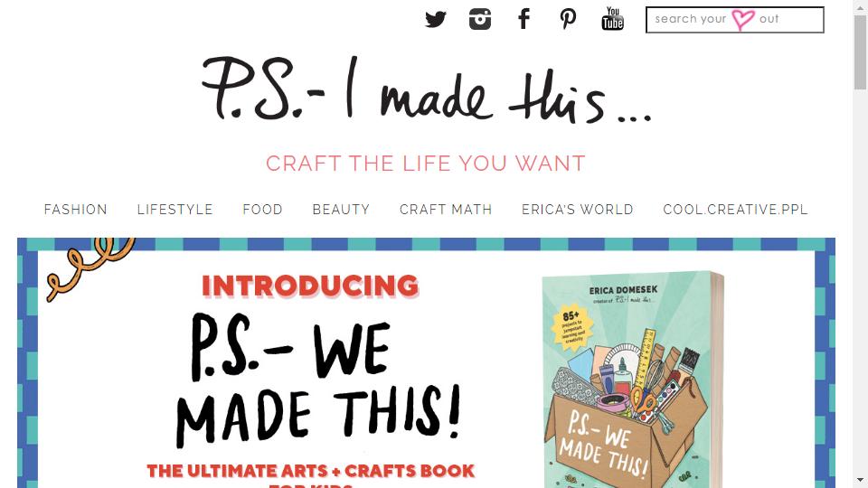Open the FASHION menu item
The width and height of the screenshot is (868, 488).
(x=76, y=210)
